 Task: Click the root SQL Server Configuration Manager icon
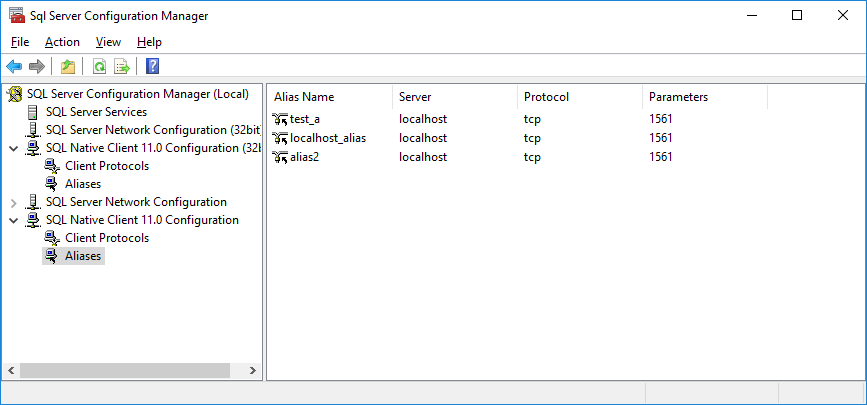click(x=14, y=94)
